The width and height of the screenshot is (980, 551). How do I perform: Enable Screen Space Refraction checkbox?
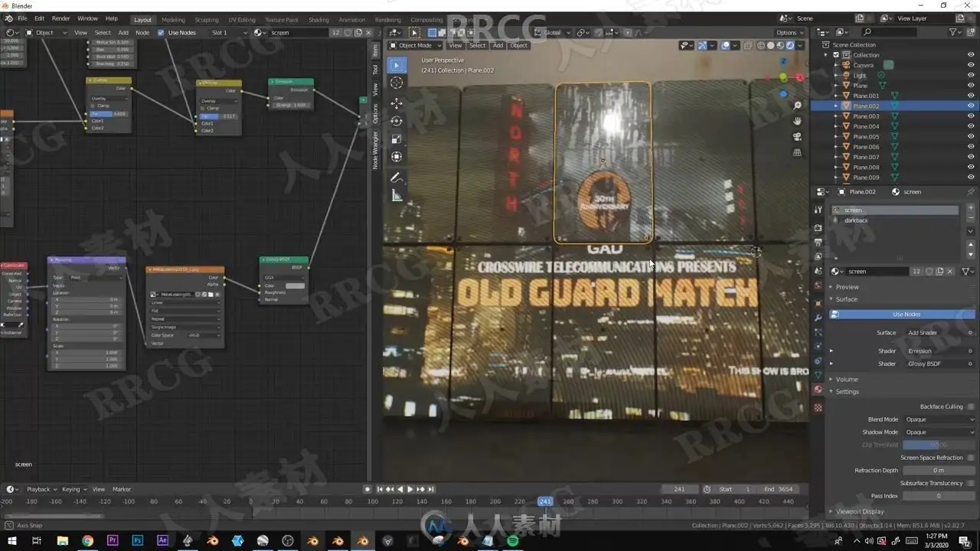click(x=971, y=458)
